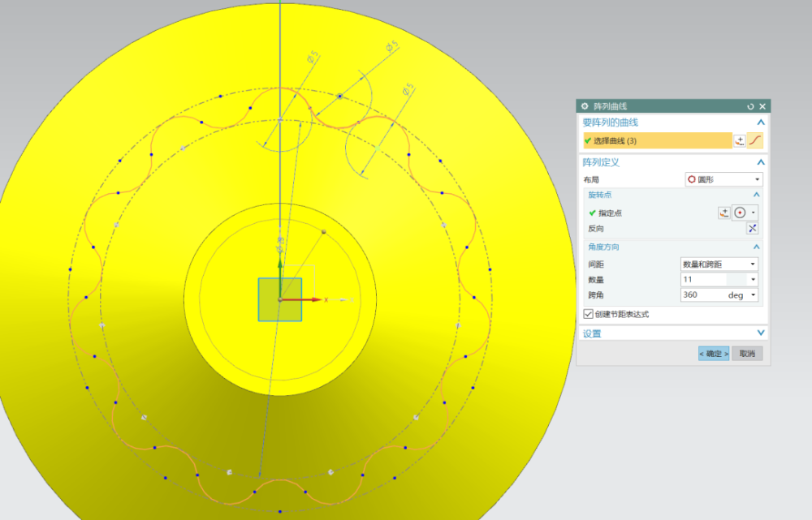Screen dimensions: 812x520
Task: Close the 阵列曲线 dialog with the X
Action: click(762, 106)
